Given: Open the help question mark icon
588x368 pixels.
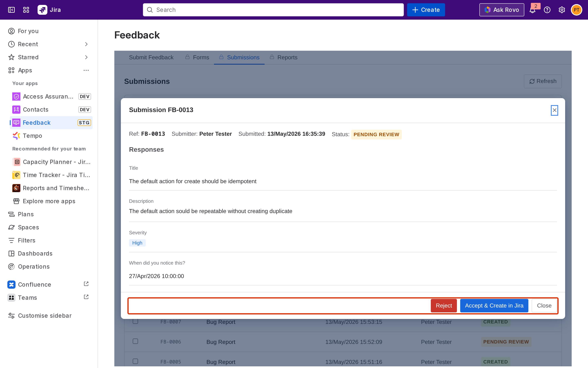Looking at the screenshot, I should [547, 10].
